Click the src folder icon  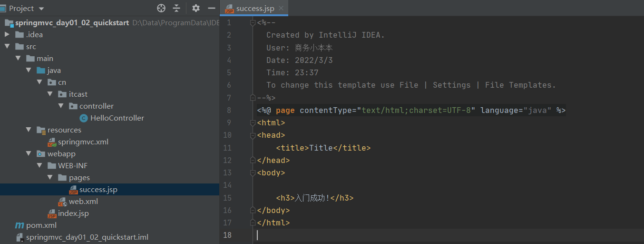pos(20,46)
